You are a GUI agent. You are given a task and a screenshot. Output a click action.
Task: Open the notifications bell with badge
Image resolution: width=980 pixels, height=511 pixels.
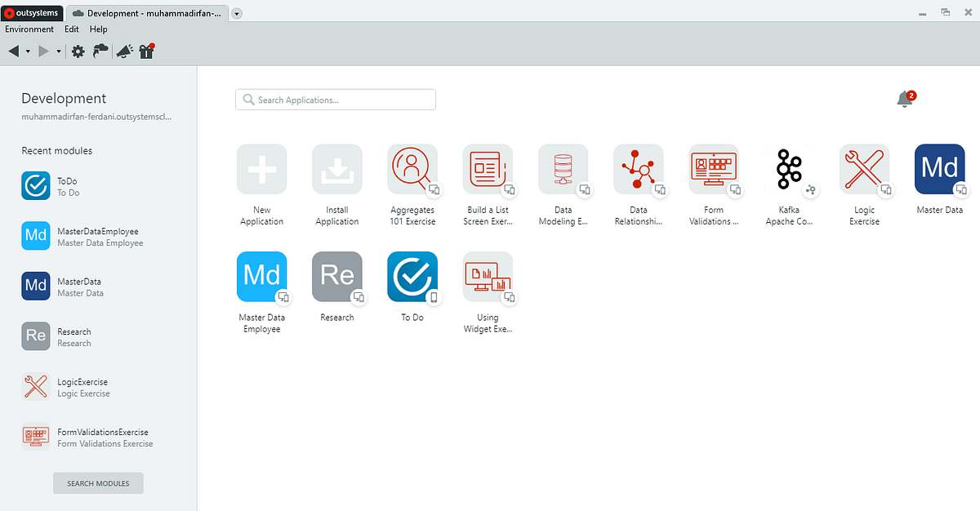click(x=905, y=97)
